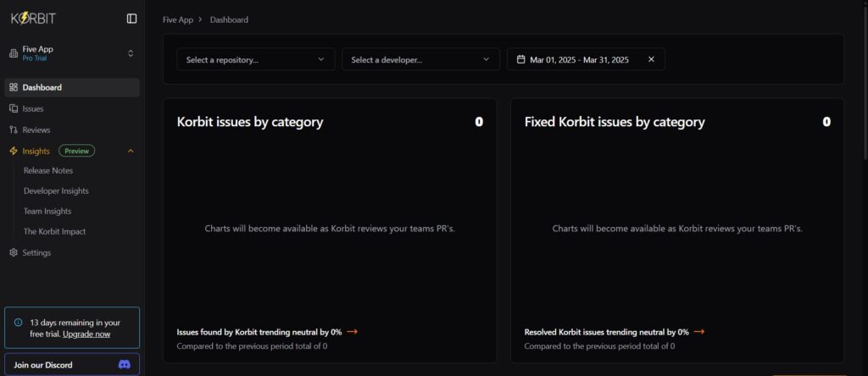
Task: Open the Select a repository dropdown
Action: (x=256, y=59)
